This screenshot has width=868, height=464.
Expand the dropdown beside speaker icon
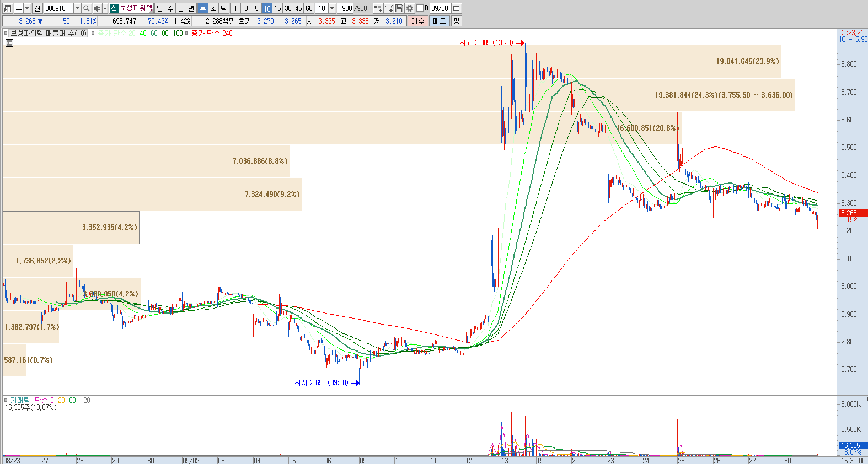click(105, 8)
